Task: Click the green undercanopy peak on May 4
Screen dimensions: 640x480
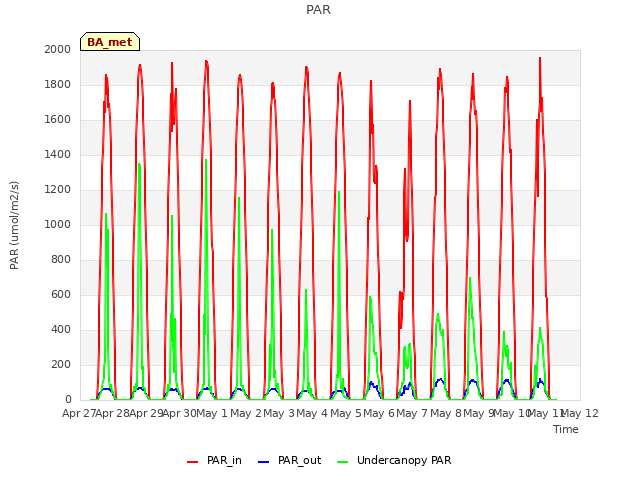Action: pyautogui.click(x=339, y=191)
